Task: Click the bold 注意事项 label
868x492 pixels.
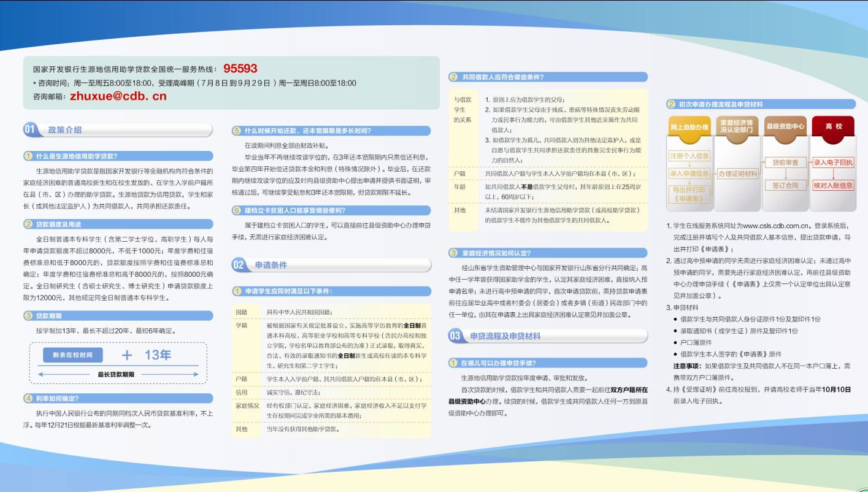Action: point(687,366)
